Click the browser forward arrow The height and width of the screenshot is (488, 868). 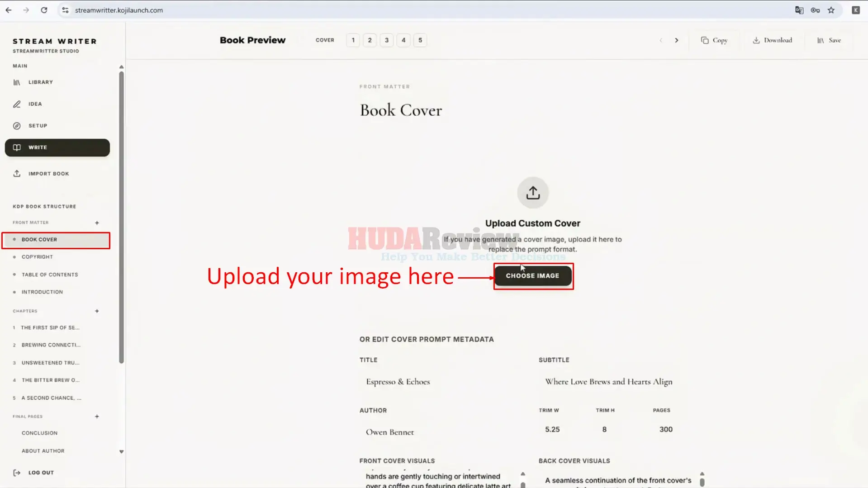pyautogui.click(x=26, y=10)
